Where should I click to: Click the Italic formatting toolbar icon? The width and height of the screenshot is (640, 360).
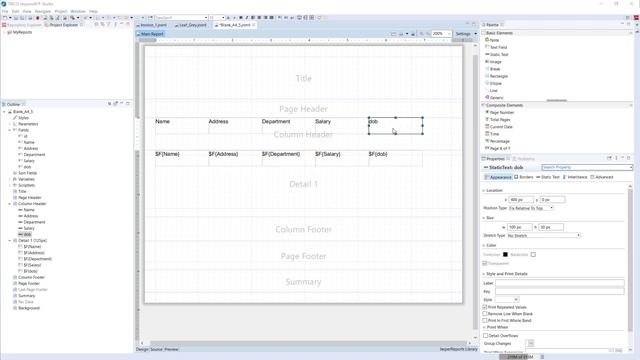[x=247, y=18]
